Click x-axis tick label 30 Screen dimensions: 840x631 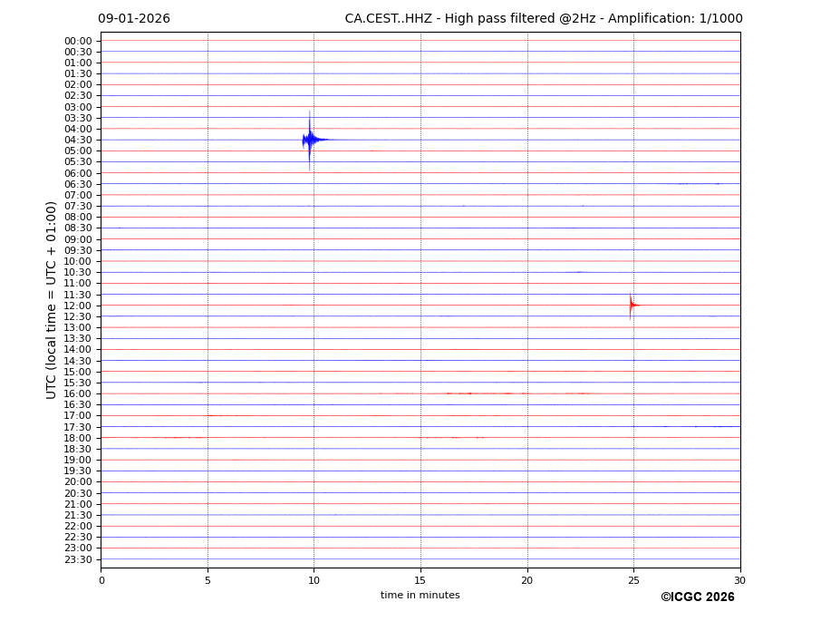[x=739, y=580]
